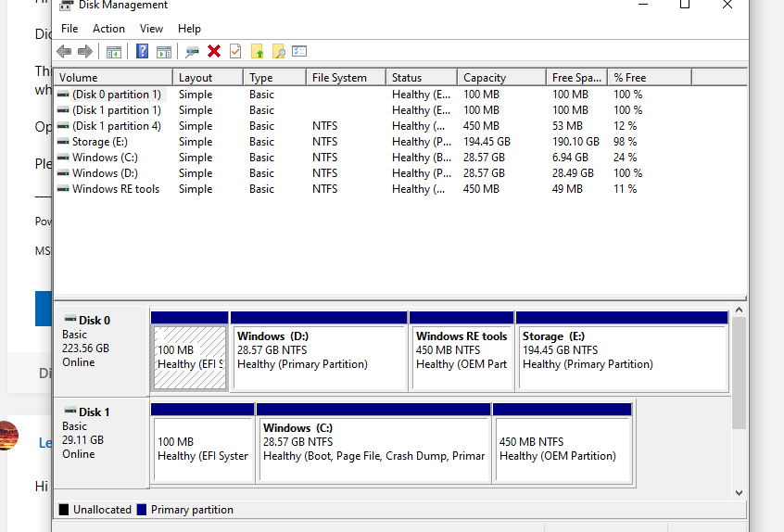
Task: Open Help via blue question mark icon
Action: tap(142, 51)
